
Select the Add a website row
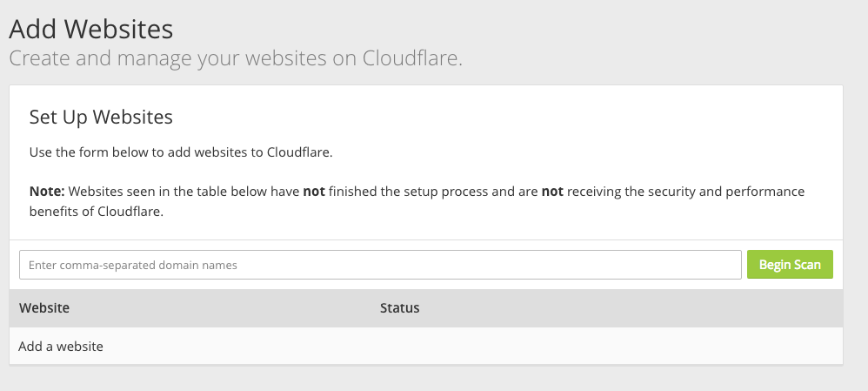click(425, 346)
